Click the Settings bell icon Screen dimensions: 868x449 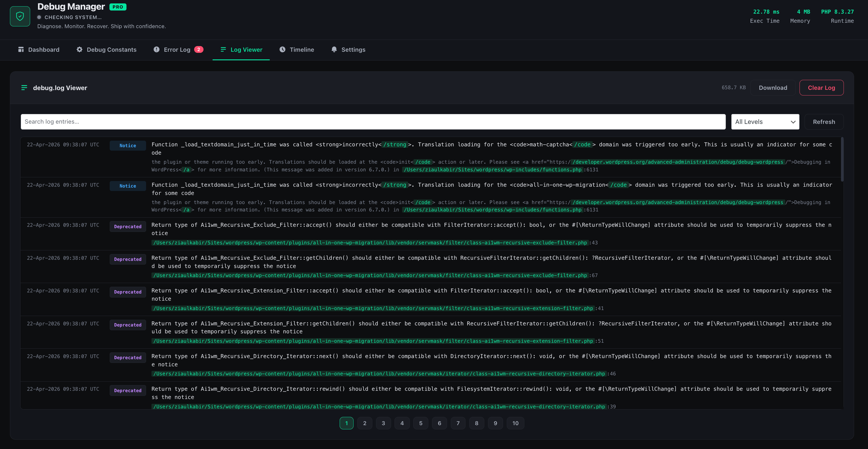(334, 49)
